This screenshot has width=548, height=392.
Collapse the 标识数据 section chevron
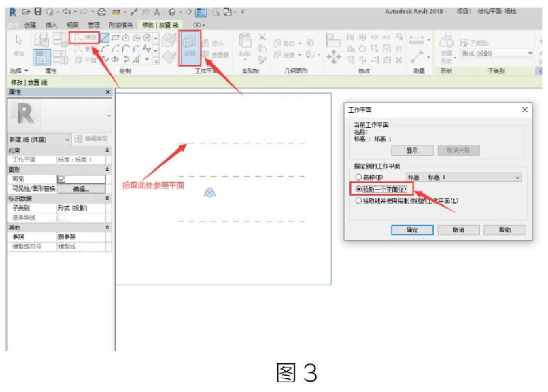point(107,198)
